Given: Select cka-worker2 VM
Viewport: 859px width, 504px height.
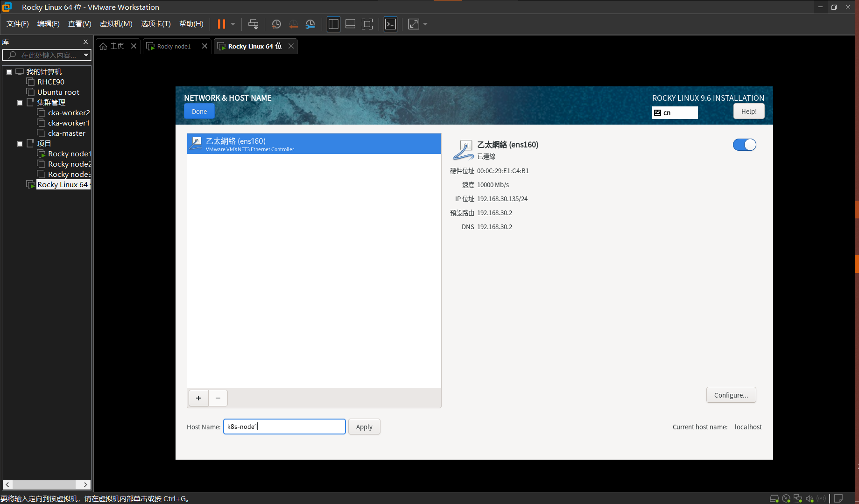Looking at the screenshot, I should pyautogui.click(x=69, y=112).
